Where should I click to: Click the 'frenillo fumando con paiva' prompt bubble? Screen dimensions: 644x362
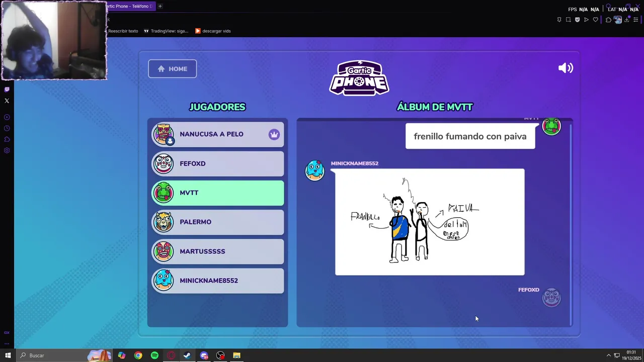tap(470, 136)
